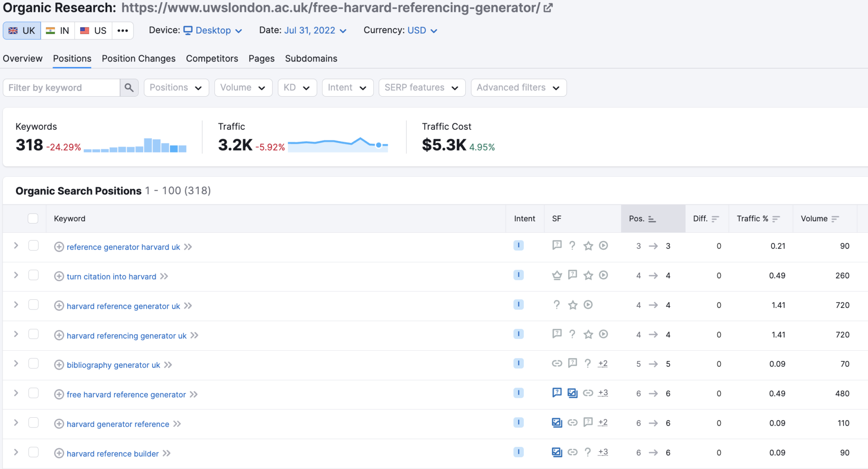
Task: Switch to the Subdomains tab
Action: pyautogui.click(x=311, y=59)
